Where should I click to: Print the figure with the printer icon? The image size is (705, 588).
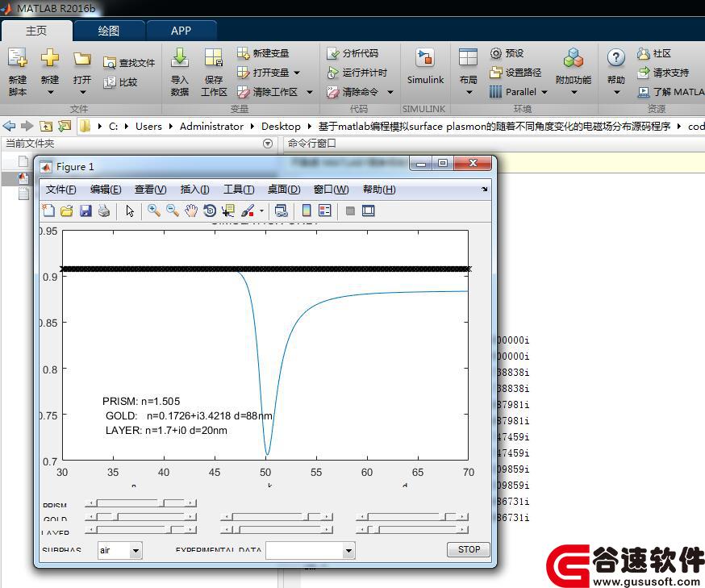pyautogui.click(x=104, y=211)
